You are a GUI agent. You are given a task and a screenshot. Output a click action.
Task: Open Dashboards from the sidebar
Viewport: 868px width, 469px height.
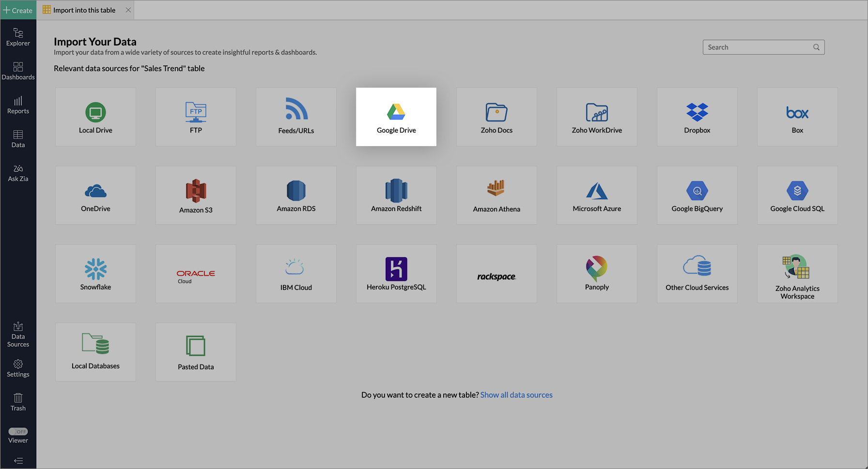coord(18,71)
